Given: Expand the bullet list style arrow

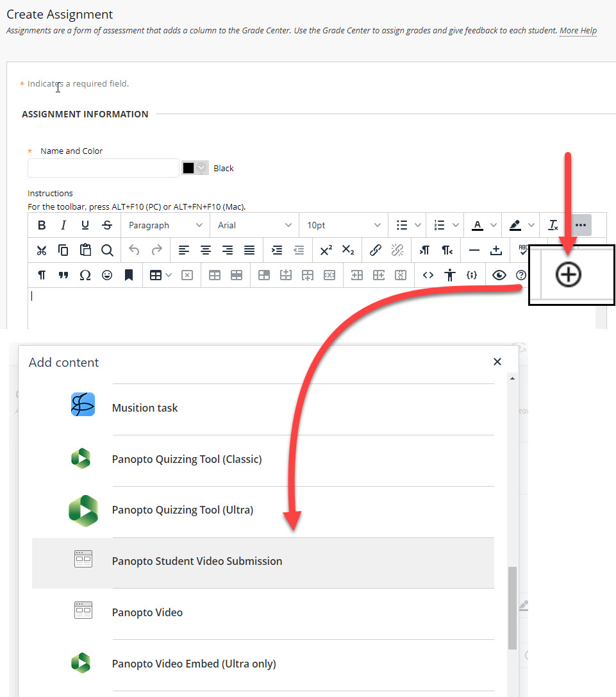Looking at the screenshot, I should [x=418, y=225].
